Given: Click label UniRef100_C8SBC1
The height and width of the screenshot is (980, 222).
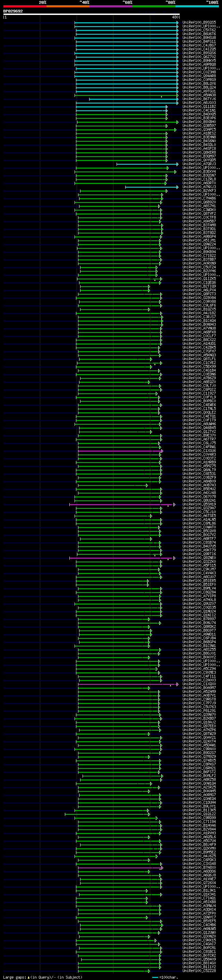Looking at the screenshot, I should point(199,952).
